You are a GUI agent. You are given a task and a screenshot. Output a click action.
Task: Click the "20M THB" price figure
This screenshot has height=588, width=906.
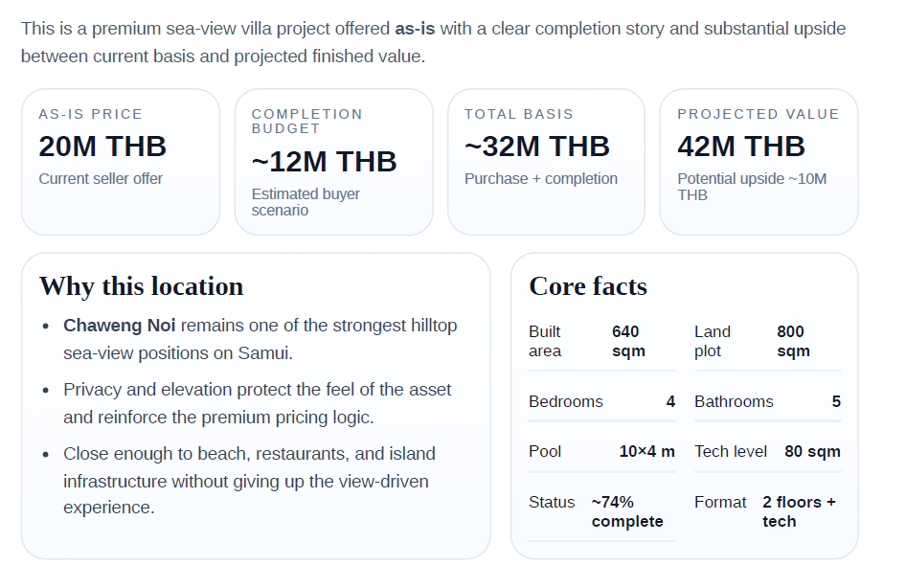click(x=102, y=147)
